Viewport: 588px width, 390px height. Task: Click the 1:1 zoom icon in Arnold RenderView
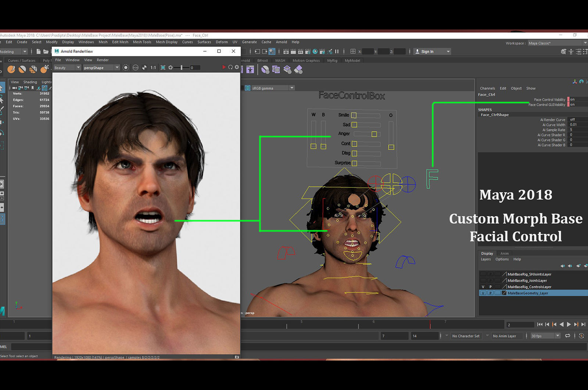[x=153, y=68]
